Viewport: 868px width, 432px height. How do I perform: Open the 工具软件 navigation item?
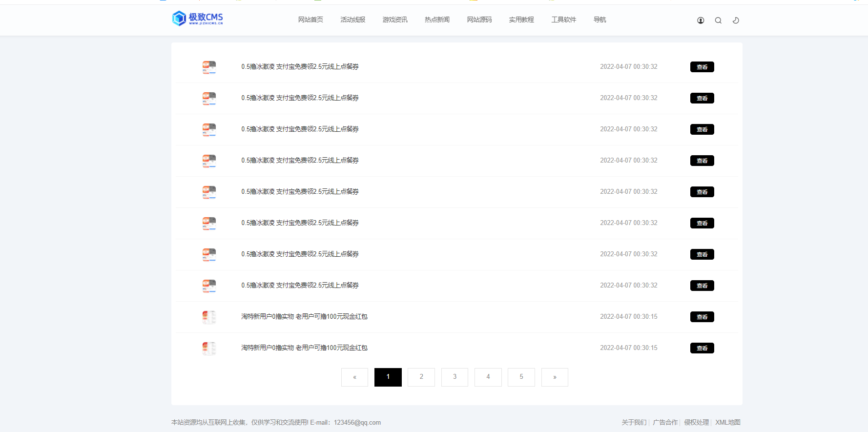(563, 20)
